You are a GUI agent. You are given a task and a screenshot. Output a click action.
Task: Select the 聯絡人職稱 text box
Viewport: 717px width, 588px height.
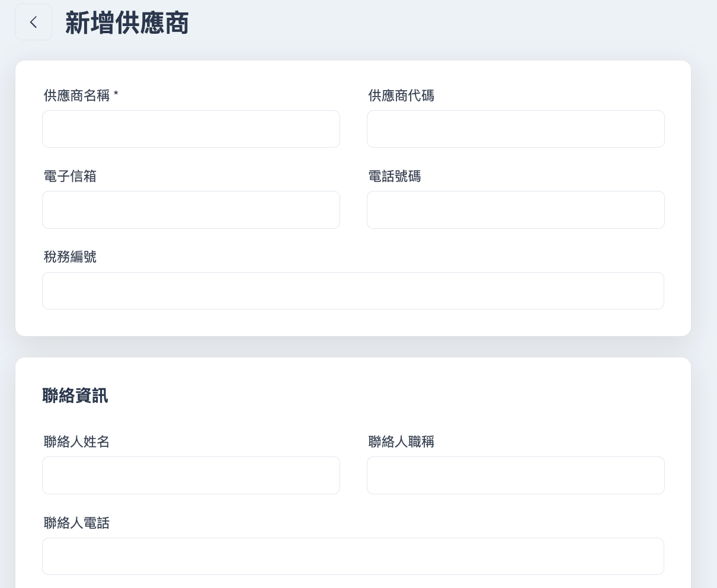click(516, 475)
